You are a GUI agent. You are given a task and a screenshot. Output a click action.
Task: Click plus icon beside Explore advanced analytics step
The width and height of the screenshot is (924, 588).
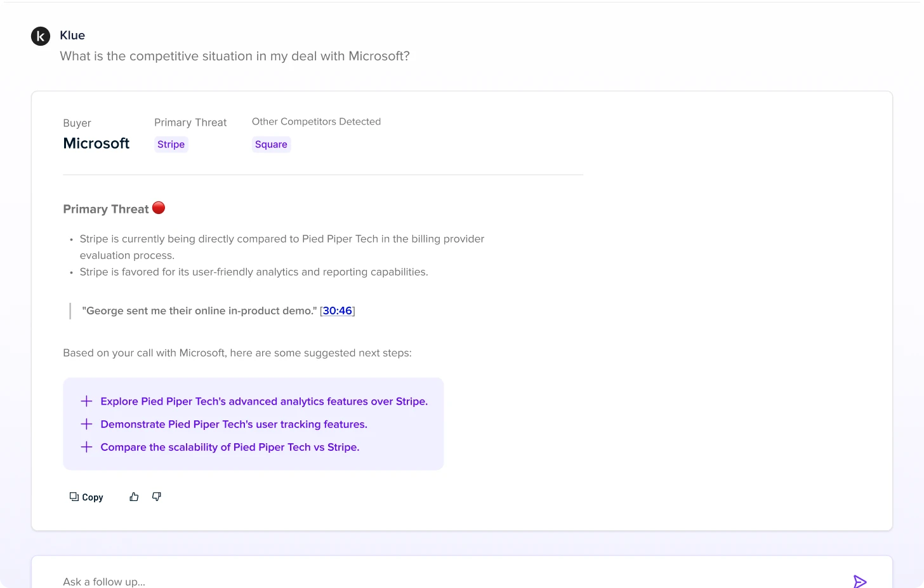click(x=87, y=401)
